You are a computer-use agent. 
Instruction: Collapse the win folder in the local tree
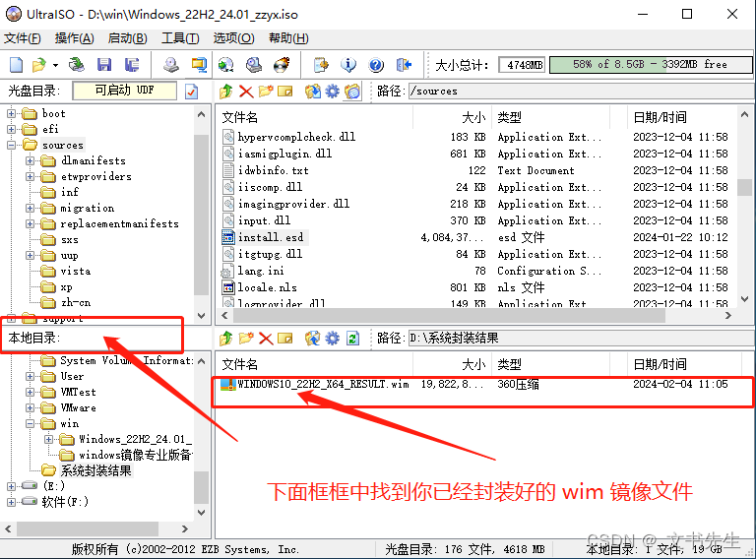(30, 423)
